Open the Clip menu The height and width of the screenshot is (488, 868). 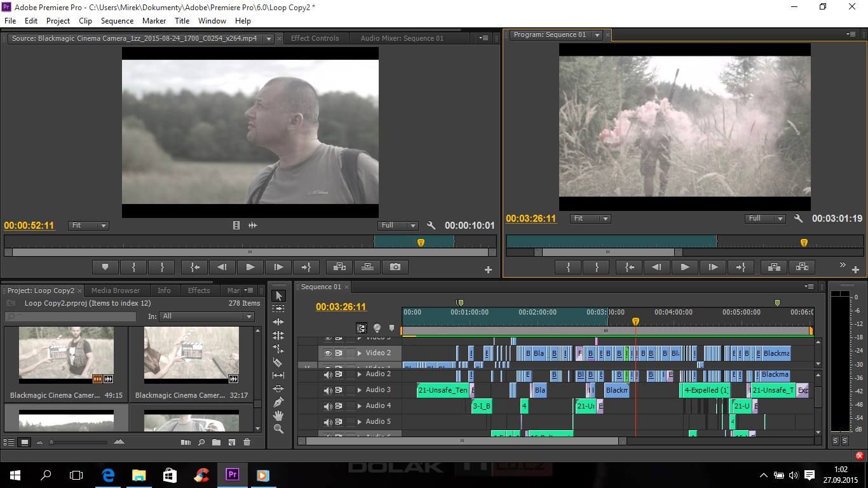point(85,20)
